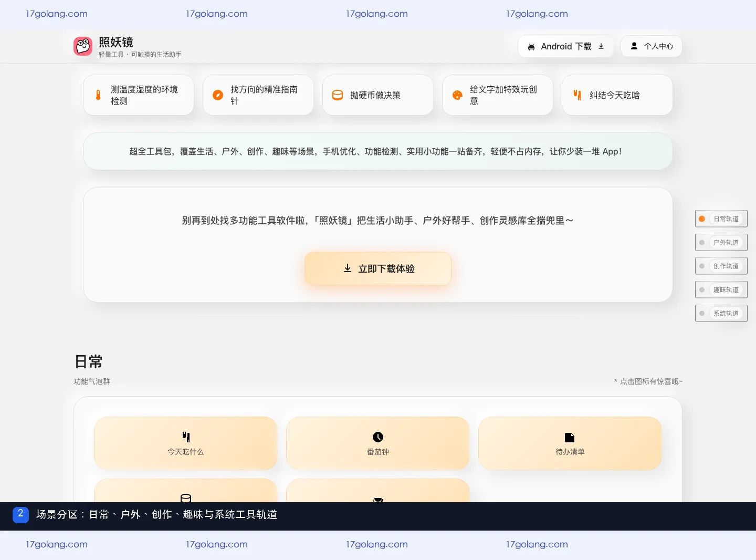Open the 待办清单 bubble card

(x=570, y=443)
